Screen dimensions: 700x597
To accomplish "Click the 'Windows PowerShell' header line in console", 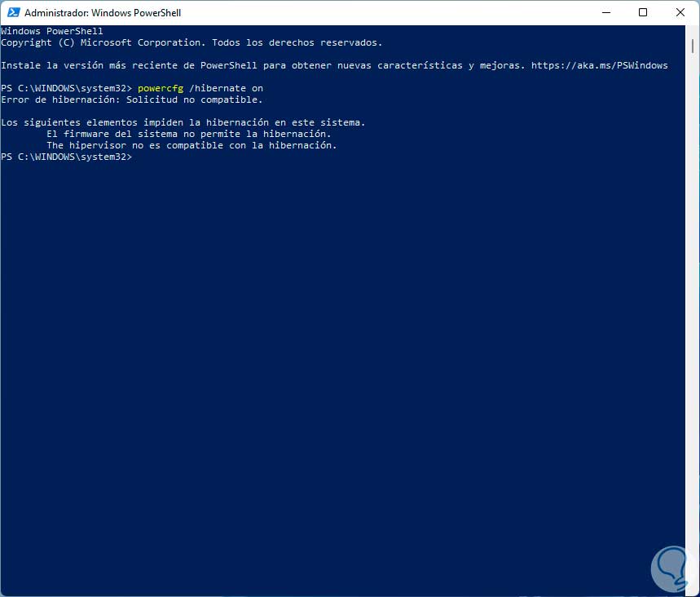I will [x=52, y=31].
